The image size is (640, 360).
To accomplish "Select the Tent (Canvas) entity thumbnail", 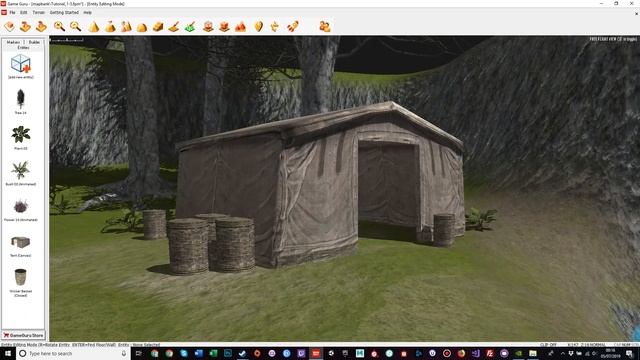I will click(x=20, y=242).
